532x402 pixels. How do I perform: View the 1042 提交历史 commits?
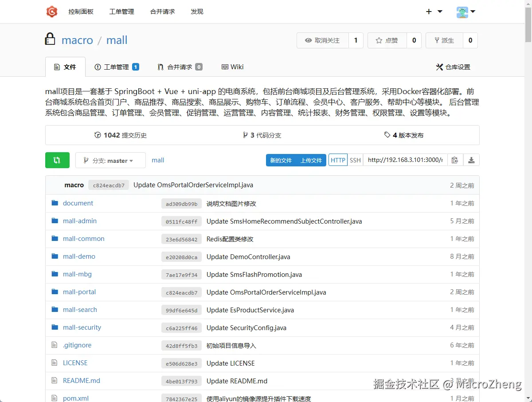(x=121, y=135)
